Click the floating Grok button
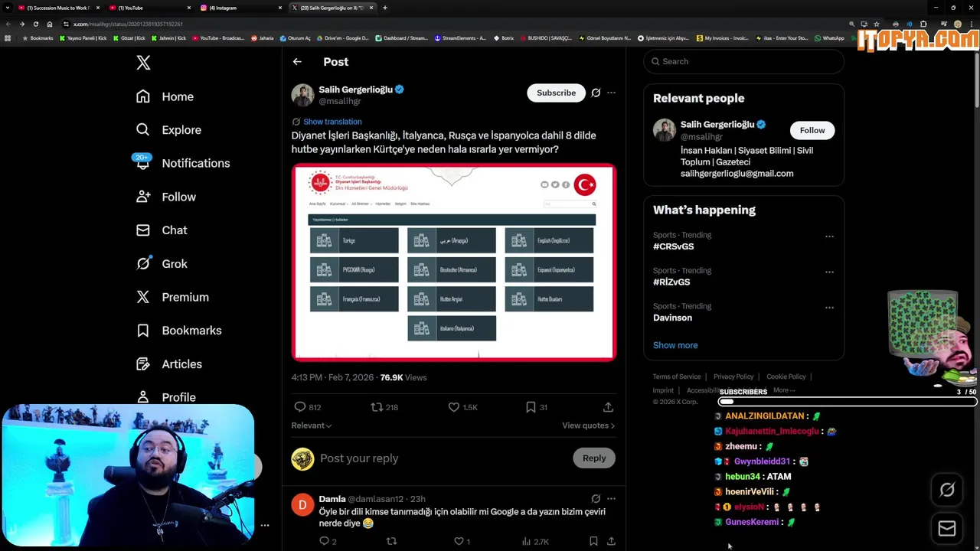This screenshot has width=980, height=551. click(x=947, y=491)
